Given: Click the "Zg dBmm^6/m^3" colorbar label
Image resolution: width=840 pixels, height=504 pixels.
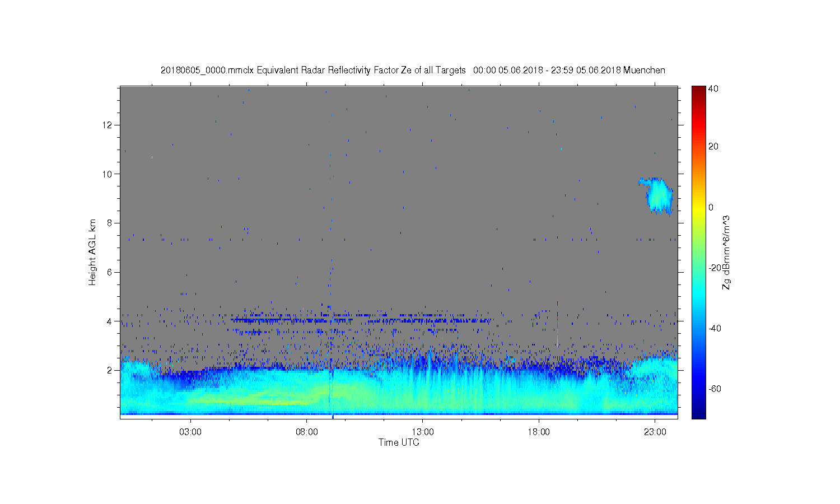Looking at the screenshot, I should point(726,253).
